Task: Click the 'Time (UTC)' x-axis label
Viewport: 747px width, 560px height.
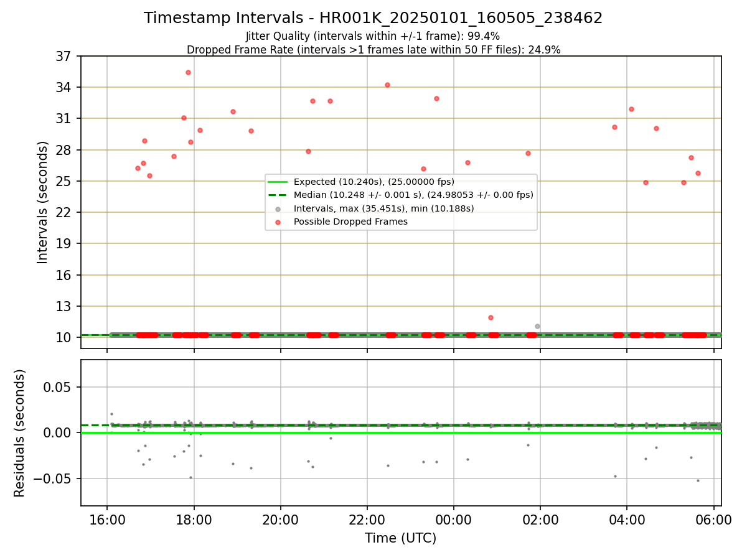Action: point(400,538)
